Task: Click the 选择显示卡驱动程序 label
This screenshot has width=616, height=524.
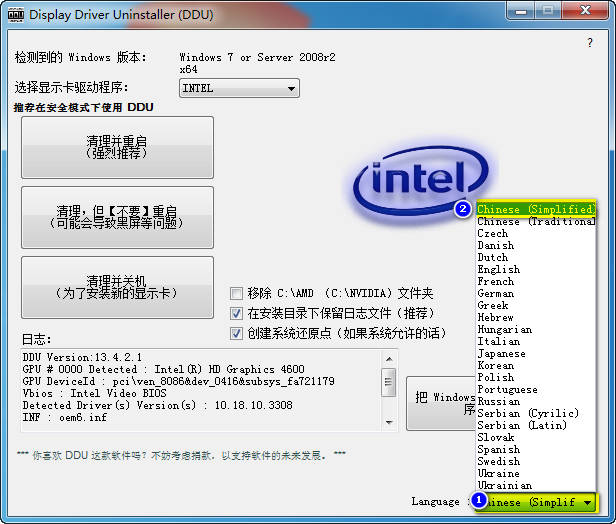Action: click(x=72, y=87)
